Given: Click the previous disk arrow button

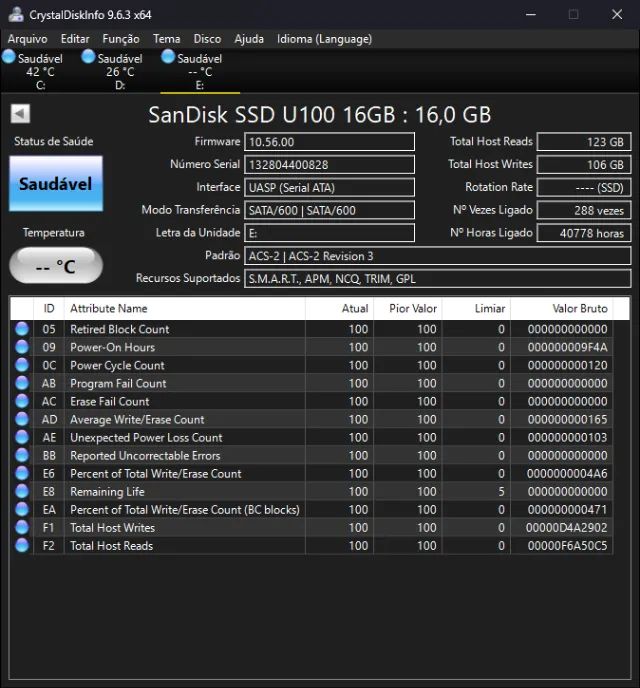Looking at the screenshot, I should (20, 114).
